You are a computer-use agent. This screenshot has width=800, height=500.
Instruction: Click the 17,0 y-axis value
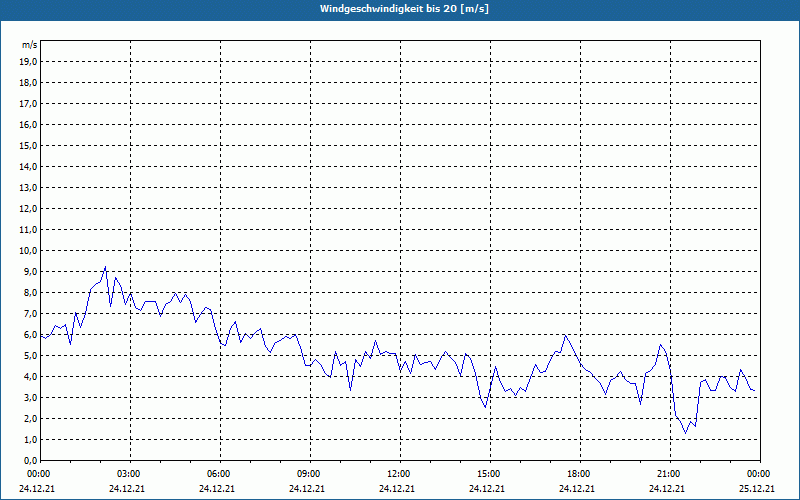[x=29, y=104]
